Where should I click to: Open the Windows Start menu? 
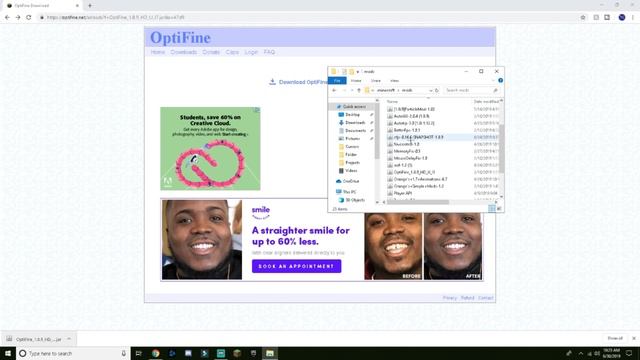[x=8, y=353]
